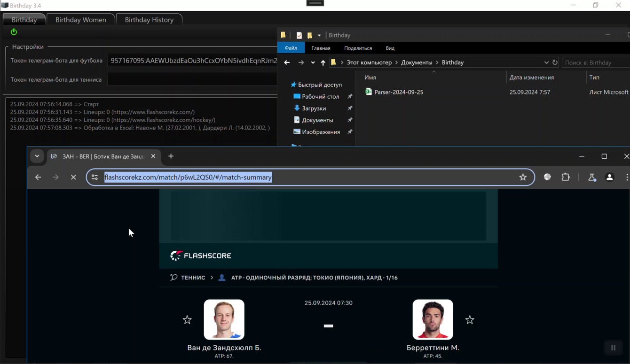Sort files by the Тип column

(594, 77)
